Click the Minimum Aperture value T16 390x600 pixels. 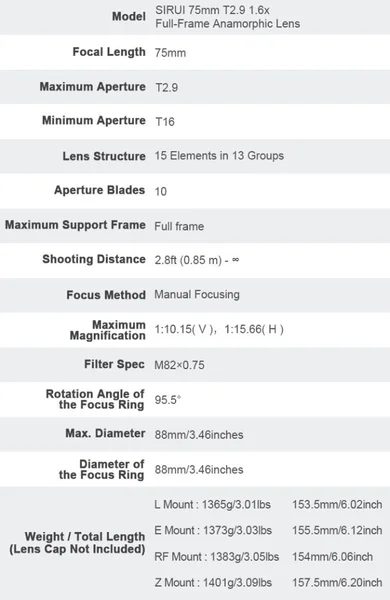point(165,122)
